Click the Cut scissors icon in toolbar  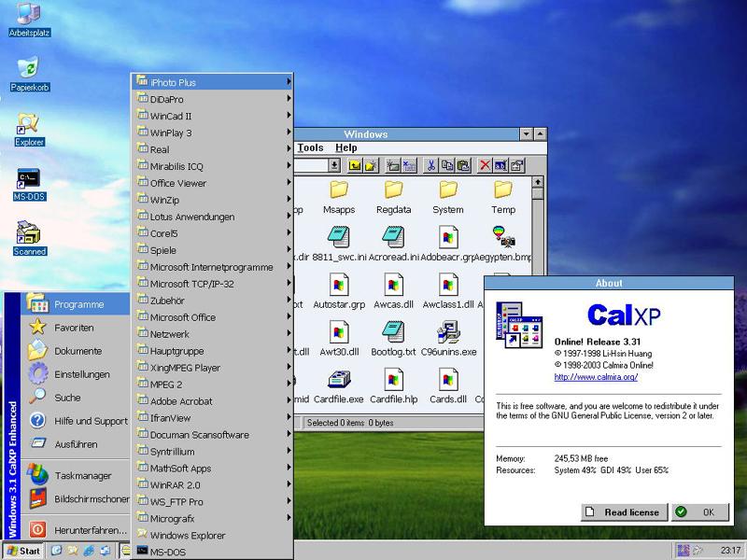(x=431, y=165)
